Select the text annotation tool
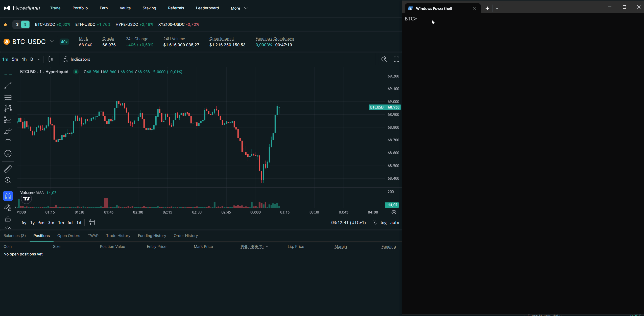Viewport: 644px width, 316px height. click(8, 142)
